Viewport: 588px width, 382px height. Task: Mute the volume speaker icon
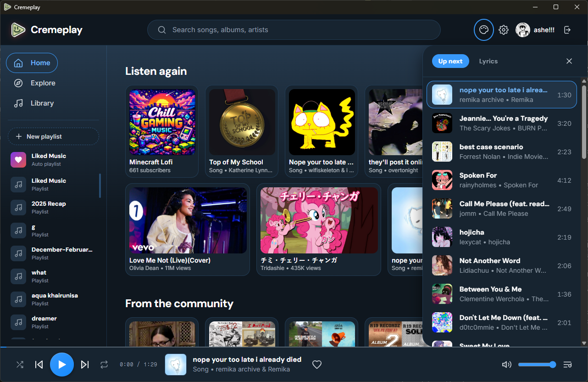506,365
